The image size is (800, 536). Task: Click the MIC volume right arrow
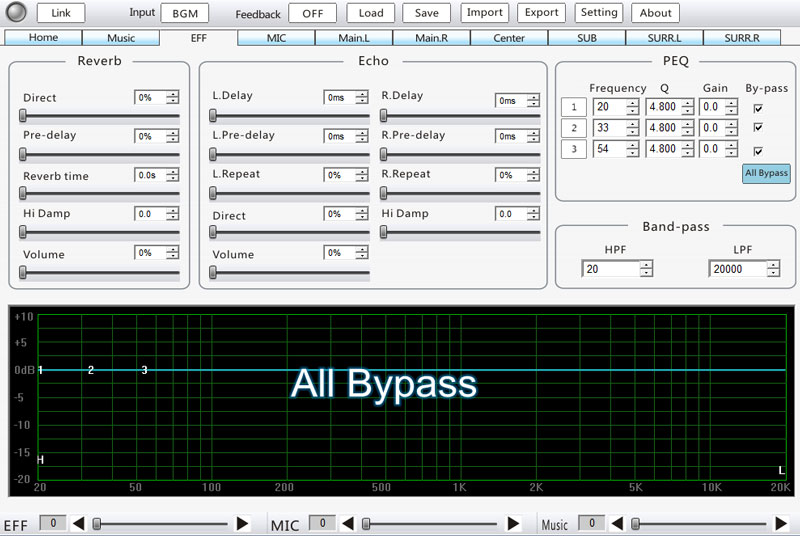[513, 523]
